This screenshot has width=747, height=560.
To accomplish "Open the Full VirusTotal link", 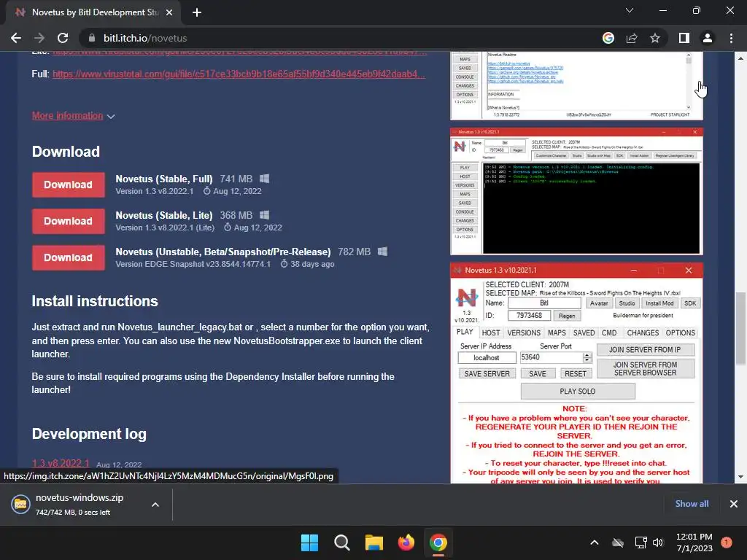I will (239, 74).
